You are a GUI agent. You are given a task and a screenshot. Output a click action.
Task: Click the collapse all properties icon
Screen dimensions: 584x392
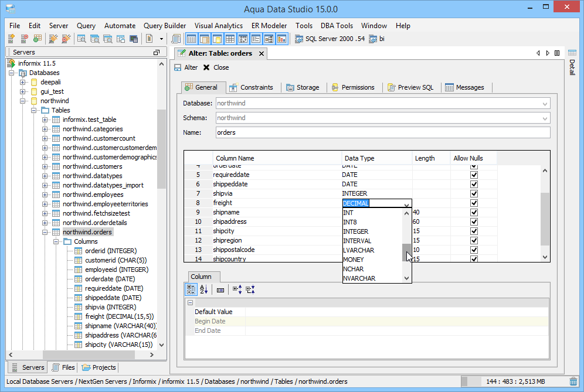(250, 289)
